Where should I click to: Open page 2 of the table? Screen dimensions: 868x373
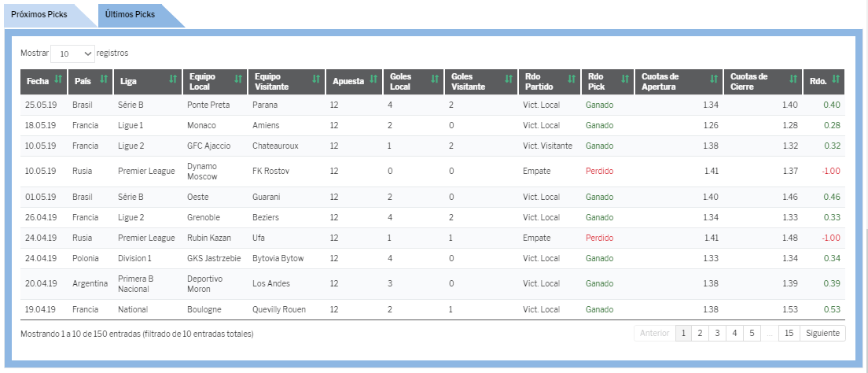pos(701,333)
